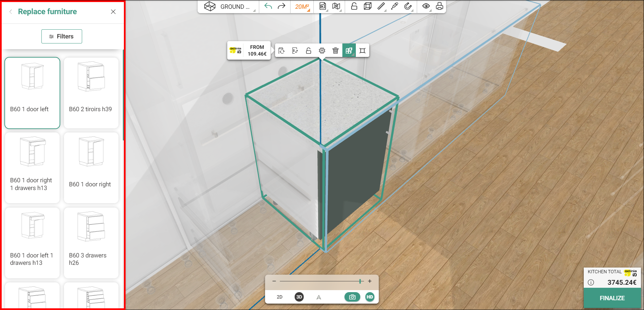Take a snapshot with the camera button
The image size is (644, 310).
[x=352, y=297]
